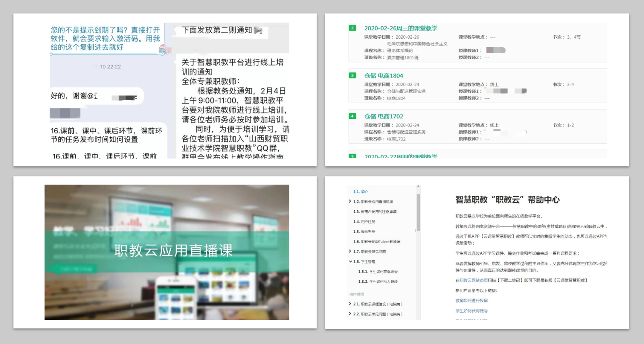This screenshot has height=344, width=644.
Task: Click the green number 2 badge
Action: point(352,28)
